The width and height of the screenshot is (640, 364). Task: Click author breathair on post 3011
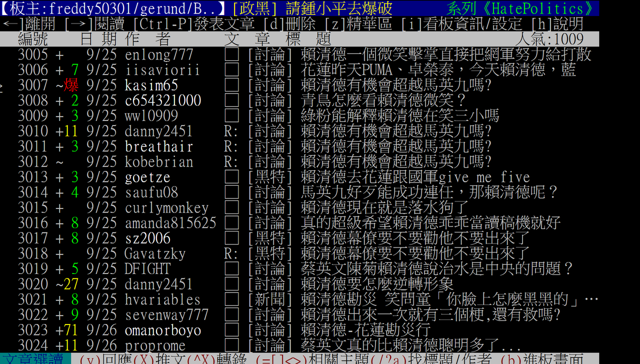pos(159,146)
